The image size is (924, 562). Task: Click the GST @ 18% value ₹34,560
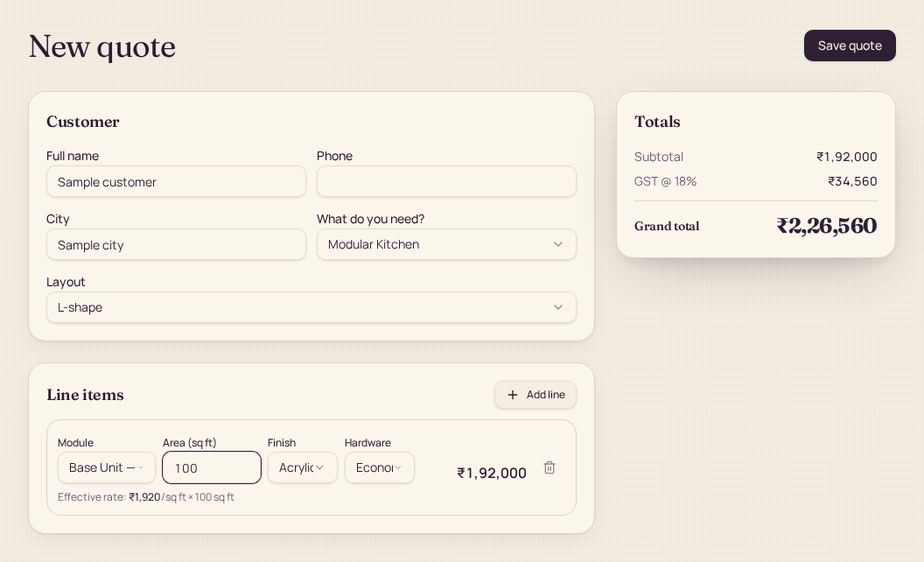pos(853,181)
